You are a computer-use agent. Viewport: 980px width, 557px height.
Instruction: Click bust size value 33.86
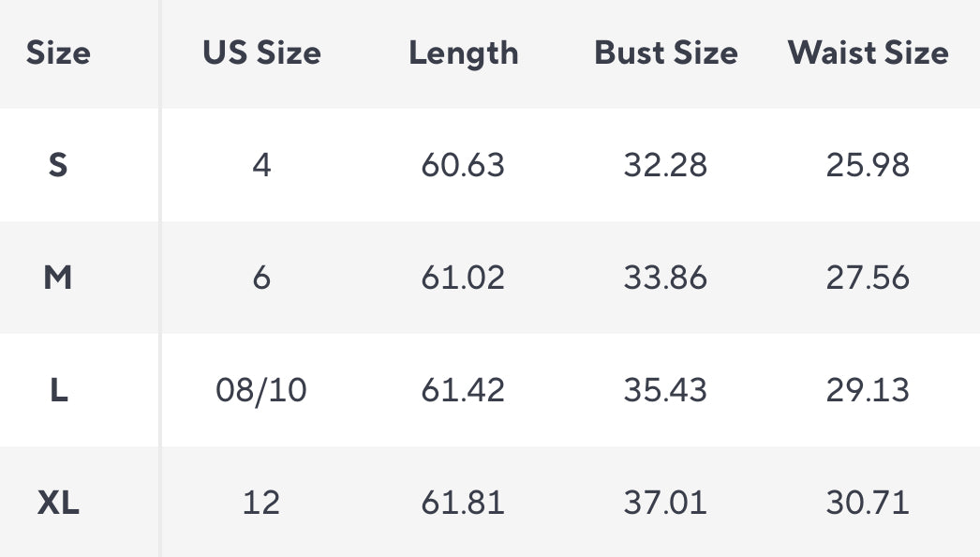[665, 278]
